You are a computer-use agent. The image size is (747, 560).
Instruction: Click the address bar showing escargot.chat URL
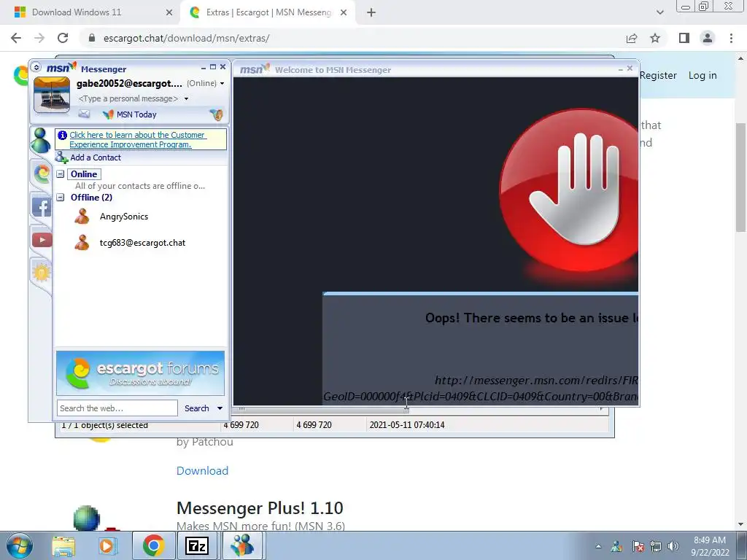coord(352,38)
